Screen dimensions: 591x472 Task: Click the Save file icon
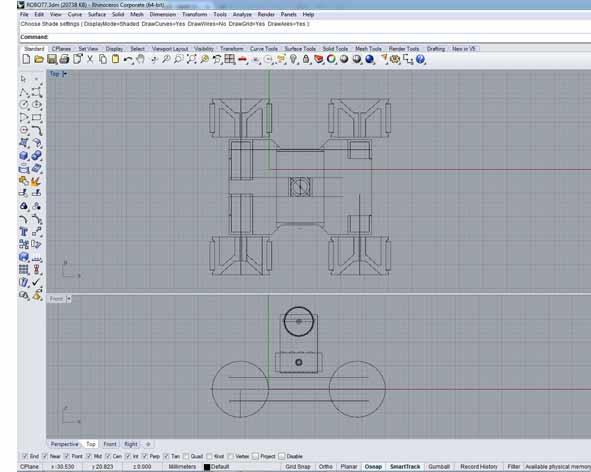point(52,59)
